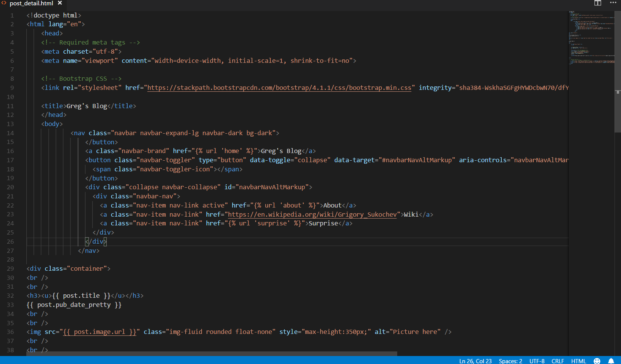Screen dimensions: 621x364
Task: Click Ln 26, Col 23 cursor position indicator
Action: 475,361
